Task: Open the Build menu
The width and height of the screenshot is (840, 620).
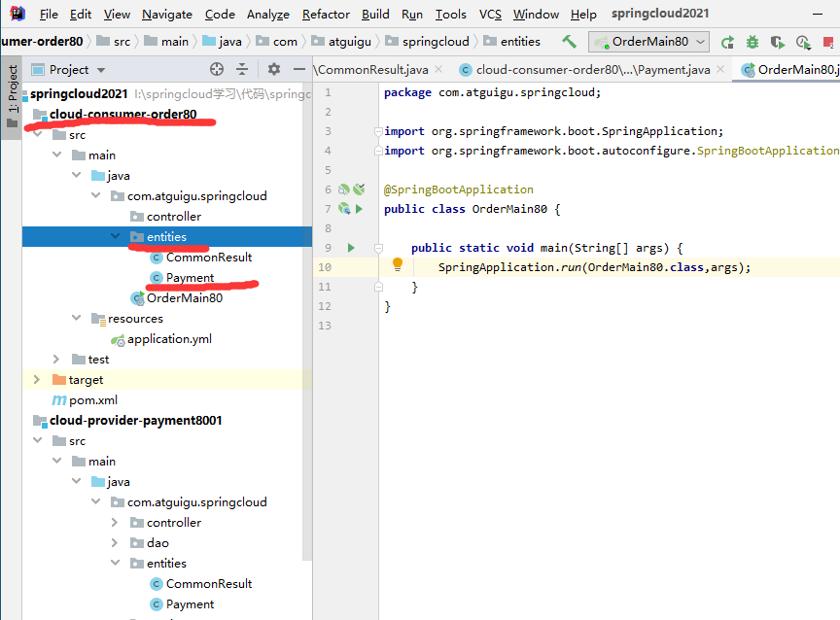Action: tap(375, 14)
